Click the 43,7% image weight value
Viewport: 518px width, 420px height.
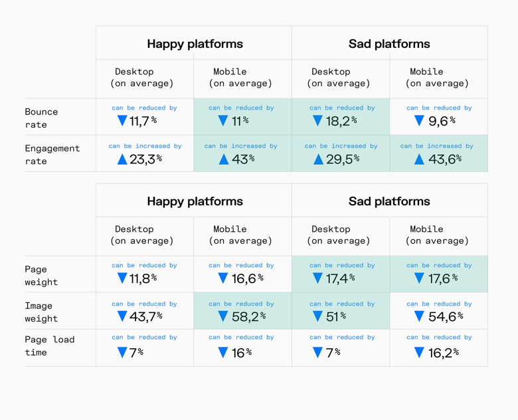(x=146, y=317)
